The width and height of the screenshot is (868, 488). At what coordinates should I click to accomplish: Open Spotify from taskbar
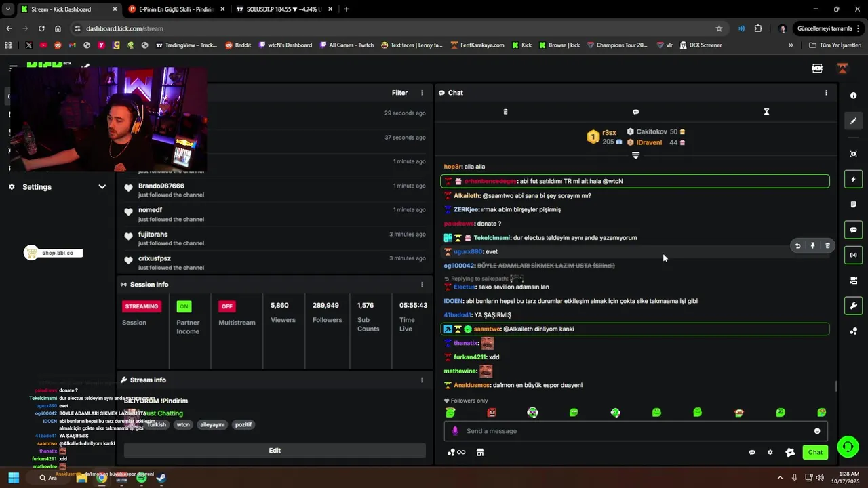(x=141, y=478)
